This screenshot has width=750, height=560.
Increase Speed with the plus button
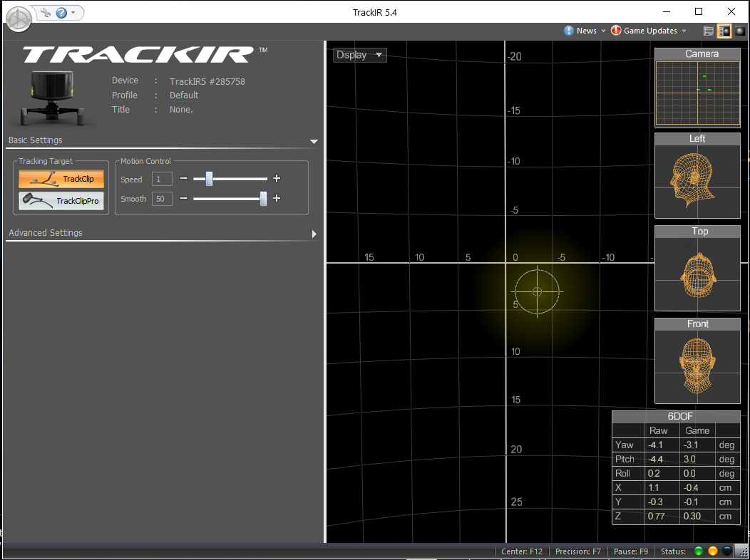277,179
